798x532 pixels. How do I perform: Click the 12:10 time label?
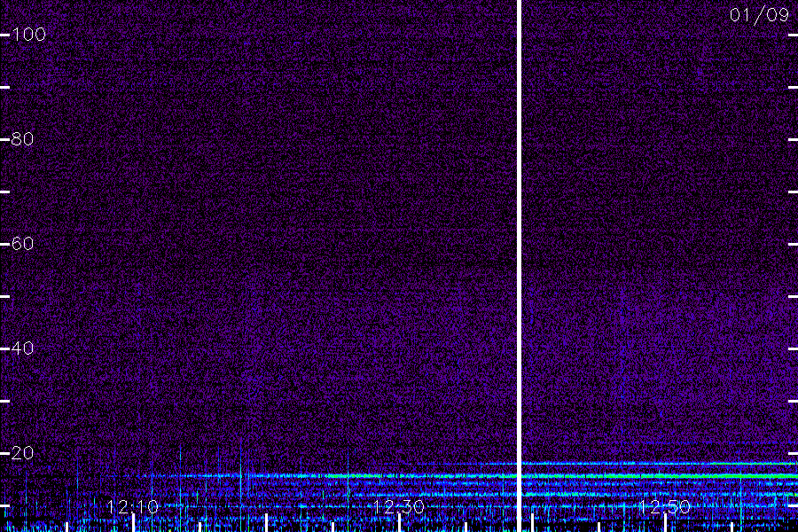[133, 507]
